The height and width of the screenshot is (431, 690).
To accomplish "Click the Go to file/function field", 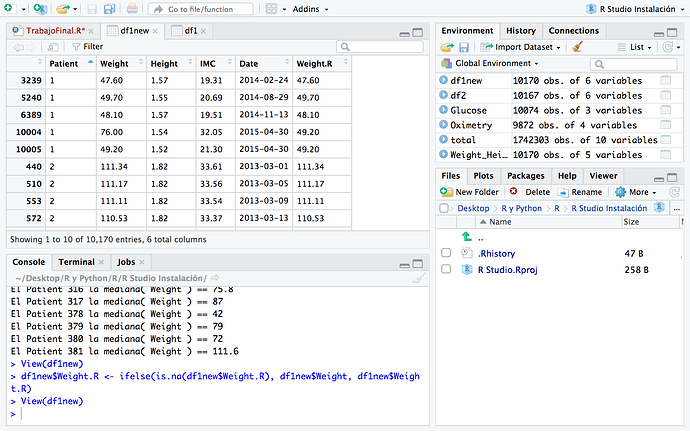I will 201,9.
